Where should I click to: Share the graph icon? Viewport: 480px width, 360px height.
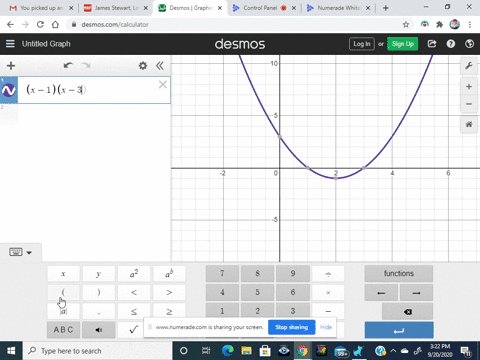coord(432,44)
